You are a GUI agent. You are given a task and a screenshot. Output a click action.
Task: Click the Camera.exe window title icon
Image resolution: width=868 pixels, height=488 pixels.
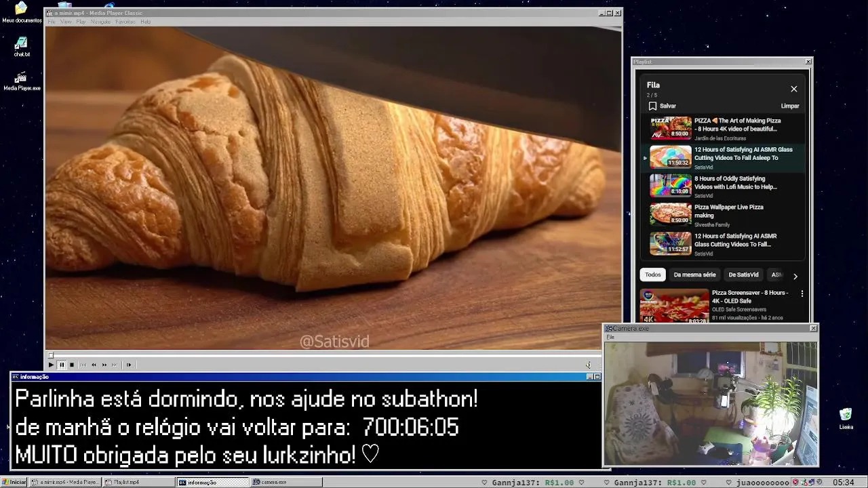click(x=609, y=328)
